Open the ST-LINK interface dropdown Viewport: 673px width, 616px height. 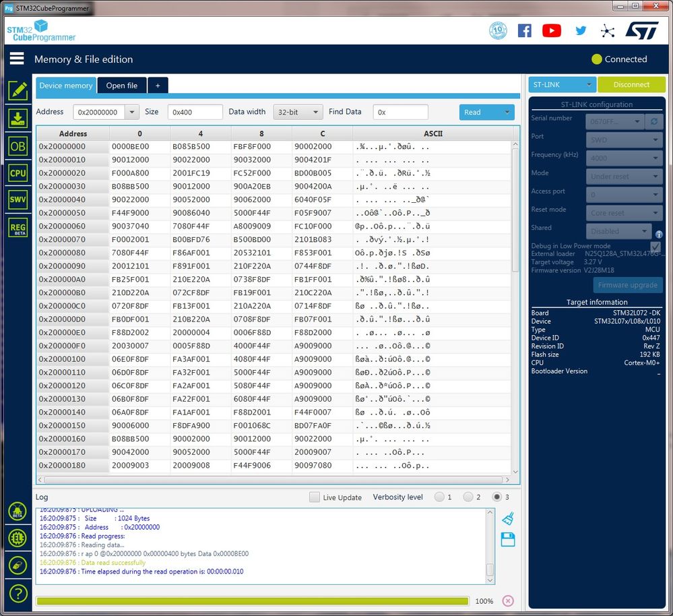562,84
